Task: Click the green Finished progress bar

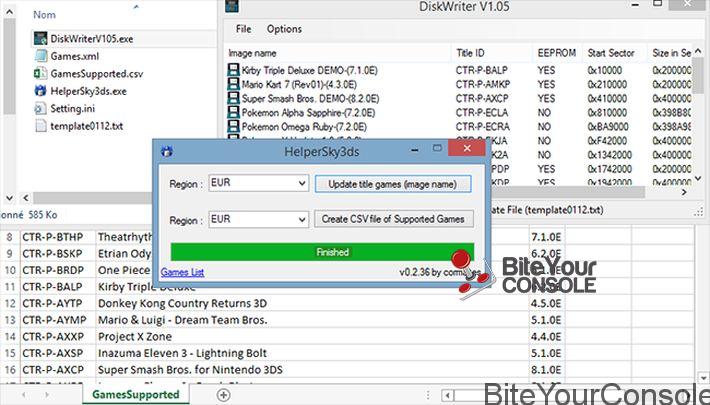Action: 322,252
